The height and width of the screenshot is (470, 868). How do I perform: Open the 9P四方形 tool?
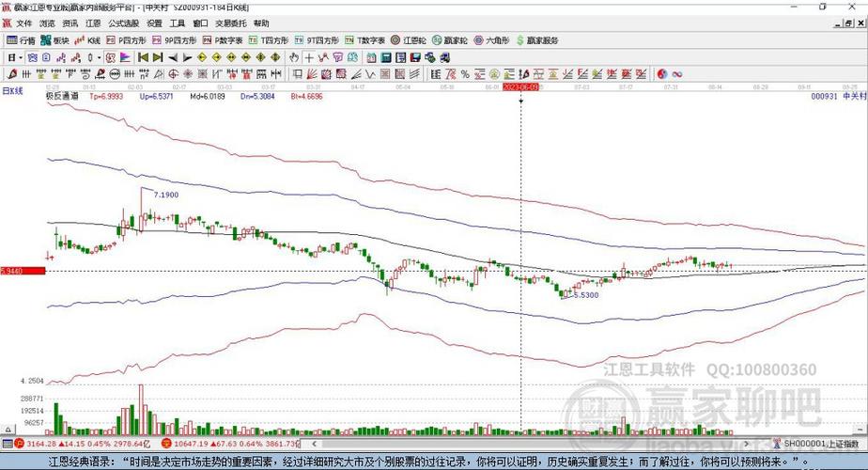175,40
